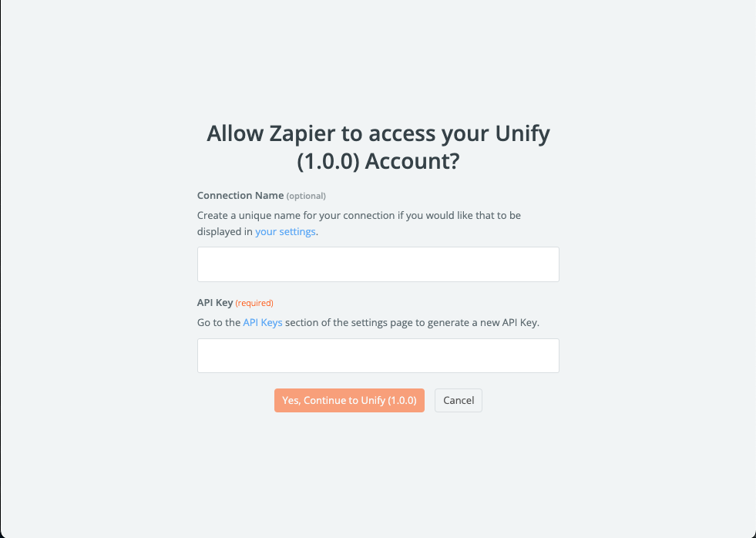Abort the Unify connection setup
Image resolution: width=756 pixels, height=538 pixels.
point(458,400)
